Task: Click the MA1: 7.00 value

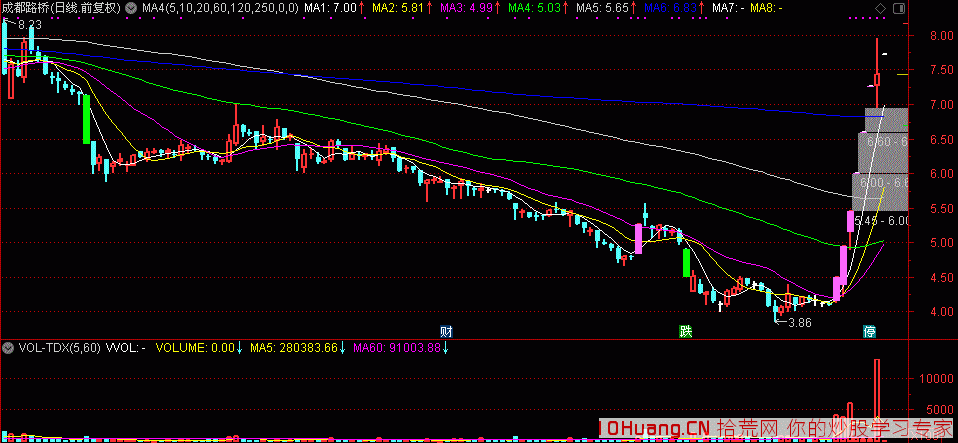Action: (330, 8)
